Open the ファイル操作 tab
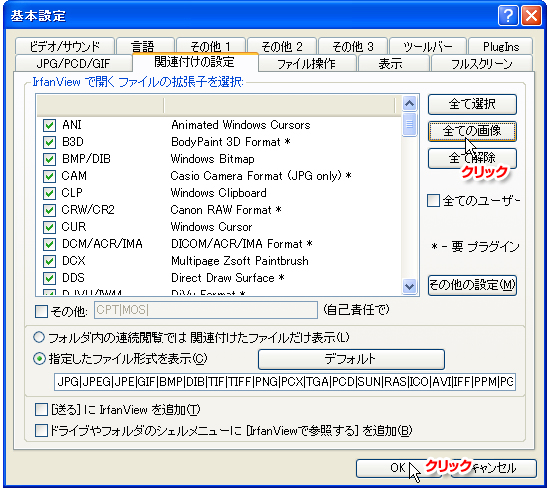This screenshot has height=488, width=550. [x=307, y=63]
